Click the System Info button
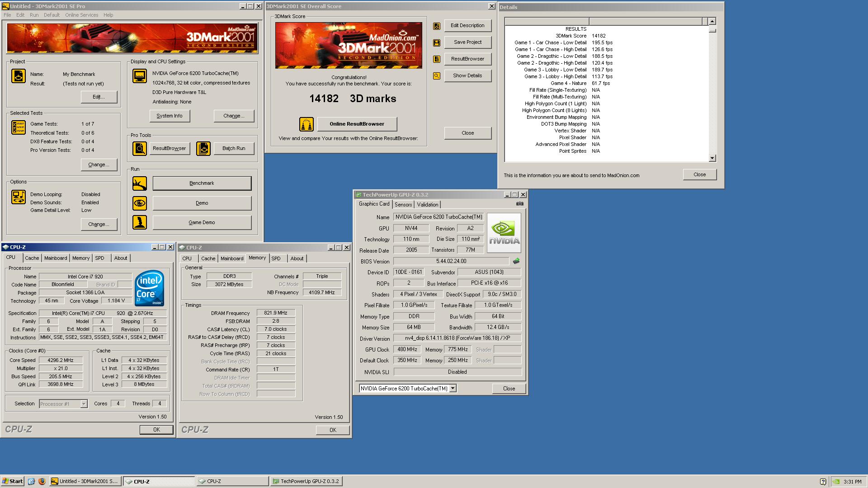Image resolution: width=868 pixels, height=488 pixels. pyautogui.click(x=170, y=116)
